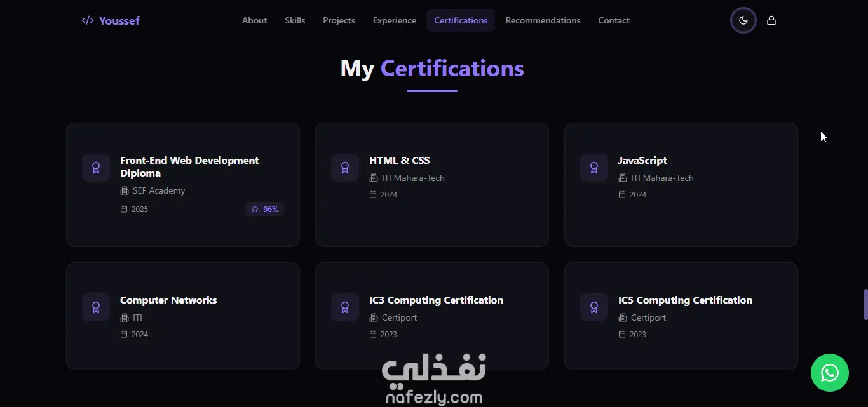This screenshot has height=407, width=868.
Task: Click the IC3 Computing ribbon icon
Action: (345, 307)
